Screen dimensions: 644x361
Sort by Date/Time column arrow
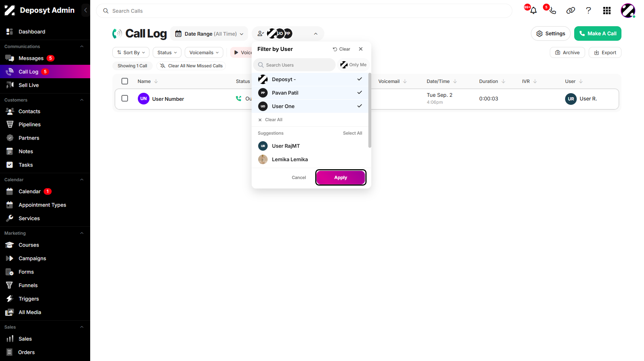tap(455, 81)
